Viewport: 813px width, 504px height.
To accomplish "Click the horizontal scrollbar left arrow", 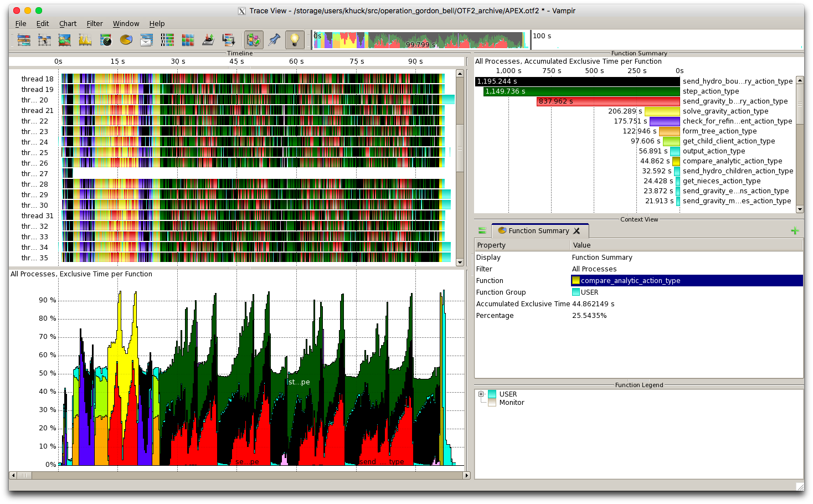I will pyautogui.click(x=13, y=475).
